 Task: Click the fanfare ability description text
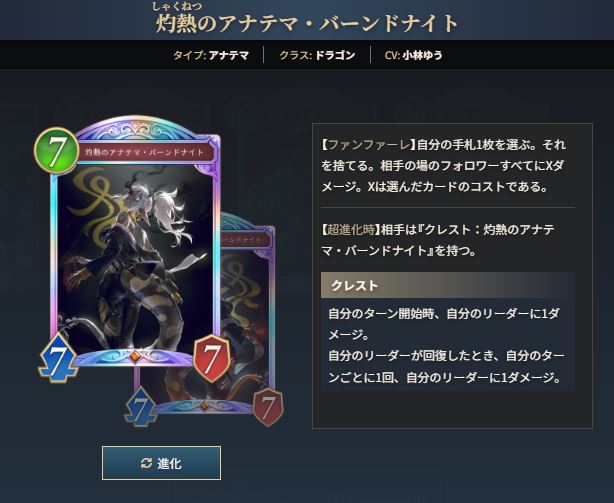pyautogui.click(x=443, y=166)
